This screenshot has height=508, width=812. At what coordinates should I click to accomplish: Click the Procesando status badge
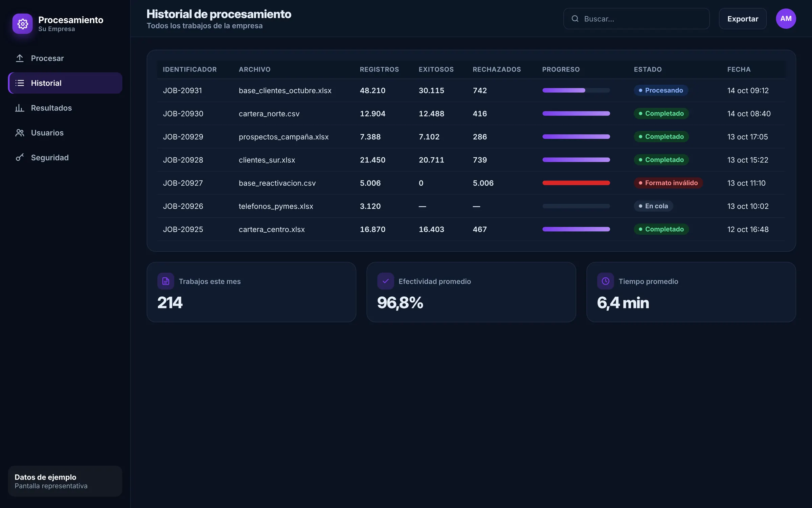coord(661,90)
